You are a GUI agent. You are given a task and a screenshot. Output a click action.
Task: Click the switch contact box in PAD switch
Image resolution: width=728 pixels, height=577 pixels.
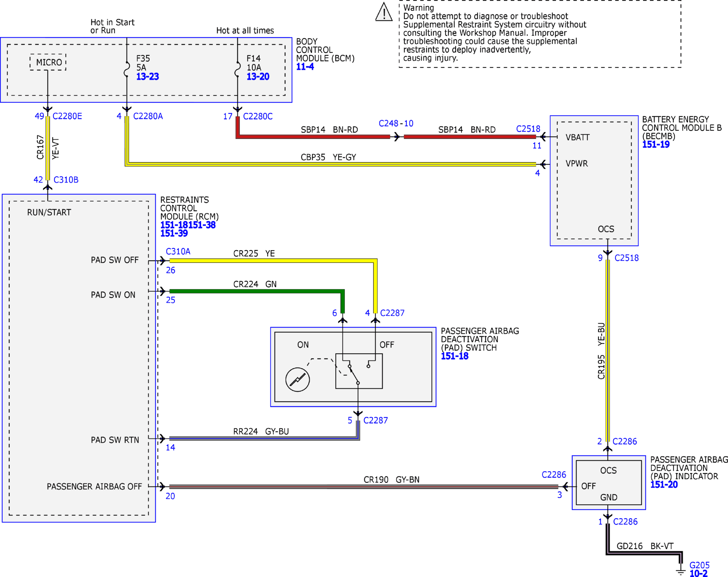point(359,371)
